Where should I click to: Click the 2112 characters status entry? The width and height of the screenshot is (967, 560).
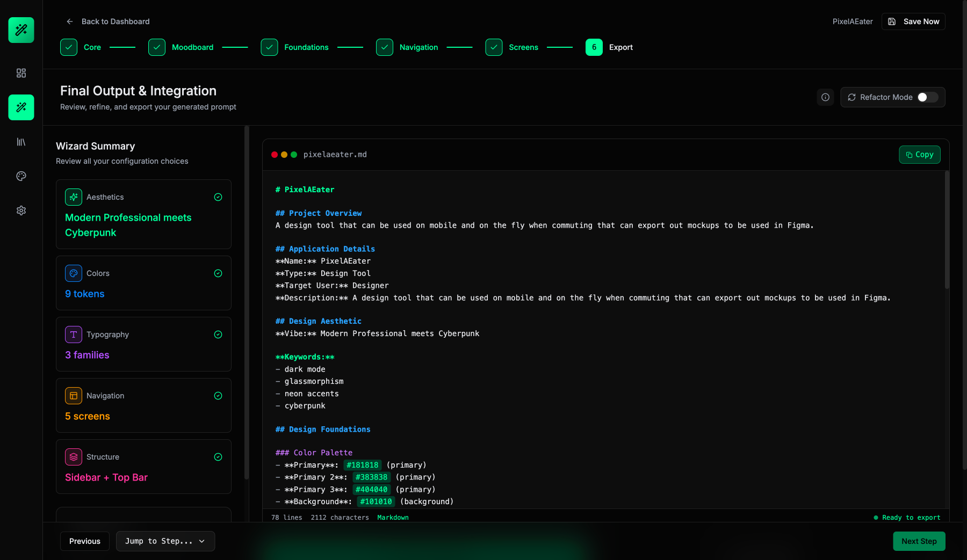click(x=340, y=518)
